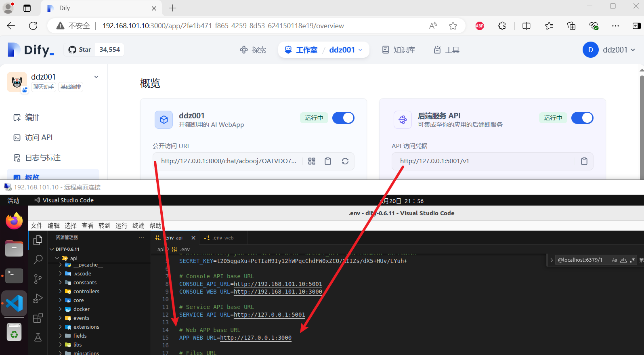Toggle match whole word in find
This screenshot has height=355, width=644.
[x=623, y=260]
